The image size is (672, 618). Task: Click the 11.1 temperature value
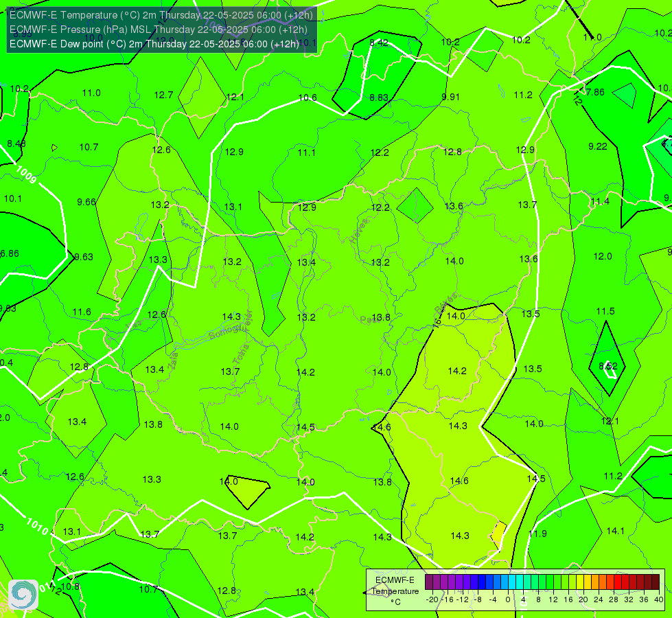[x=307, y=152]
